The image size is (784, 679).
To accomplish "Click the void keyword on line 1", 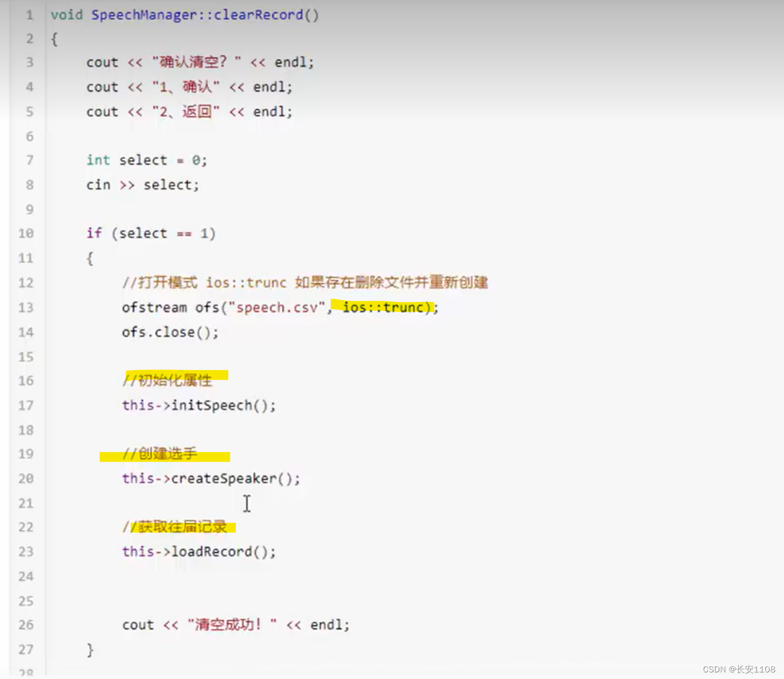I will click(67, 15).
